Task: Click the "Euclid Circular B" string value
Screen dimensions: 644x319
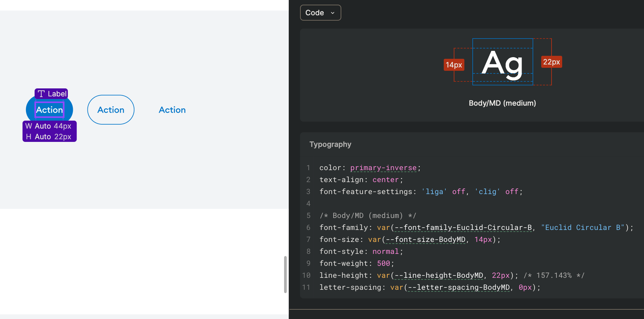Action: [583, 228]
